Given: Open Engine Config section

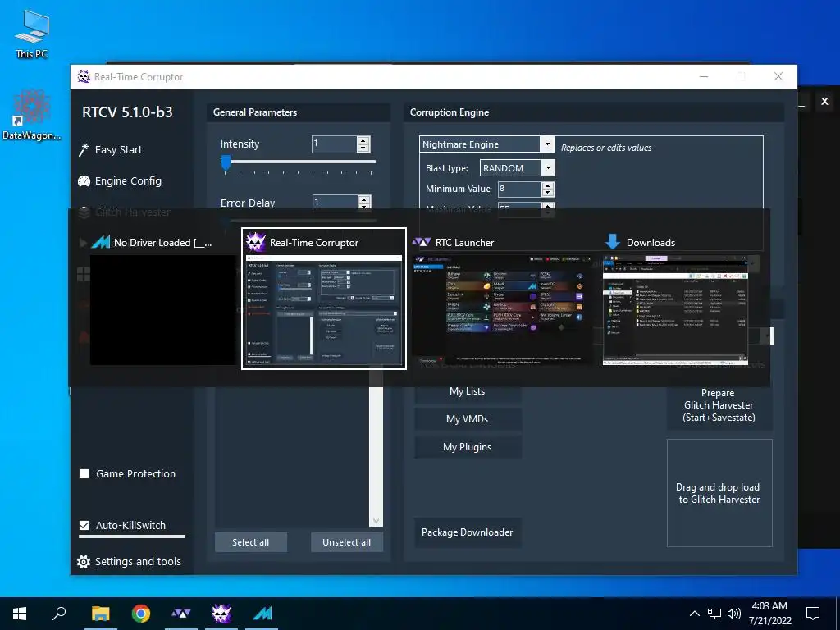Looking at the screenshot, I should 128,181.
